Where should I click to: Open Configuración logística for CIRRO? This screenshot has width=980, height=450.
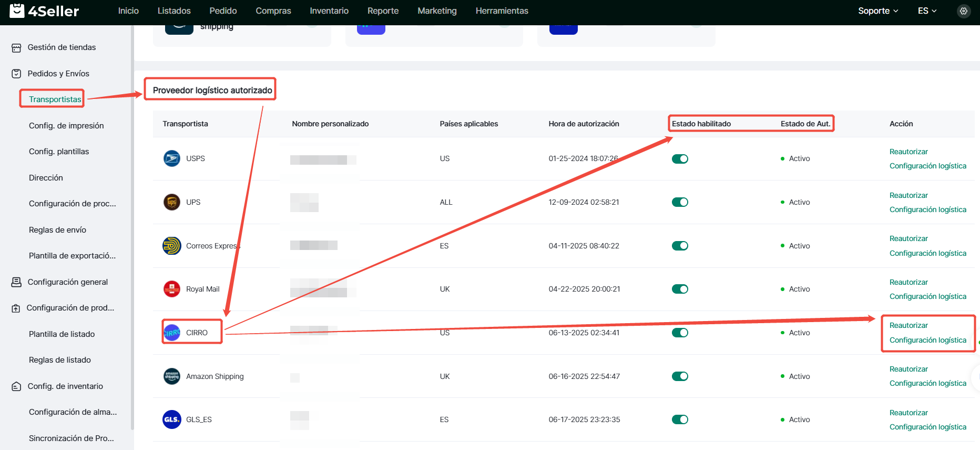pos(928,340)
